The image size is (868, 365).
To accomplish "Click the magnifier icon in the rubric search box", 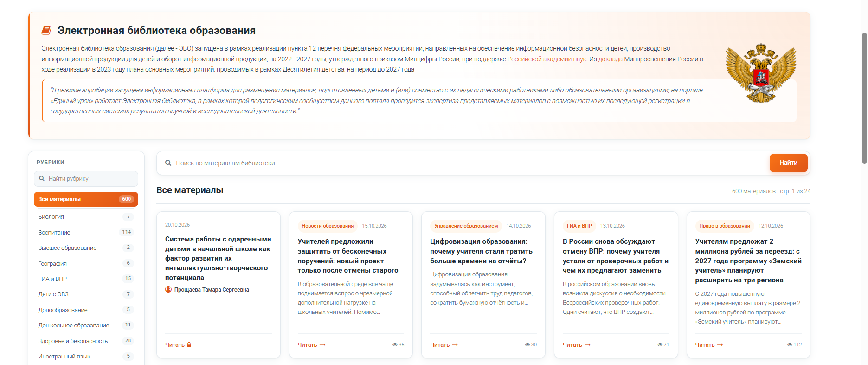I will pyautogui.click(x=42, y=179).
